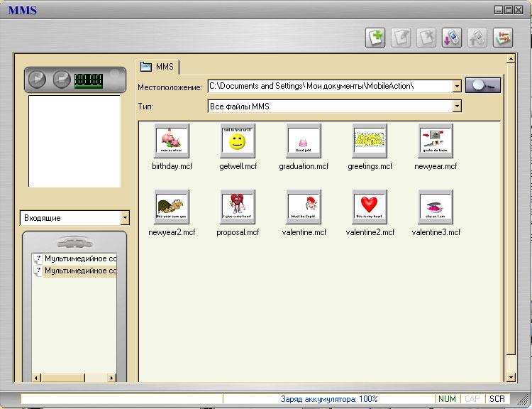The width and height of the screenshot is (532, 409).
Task: Open the Входящие folder dropdown
Action: pyautogui.click(x=125, y=218)
